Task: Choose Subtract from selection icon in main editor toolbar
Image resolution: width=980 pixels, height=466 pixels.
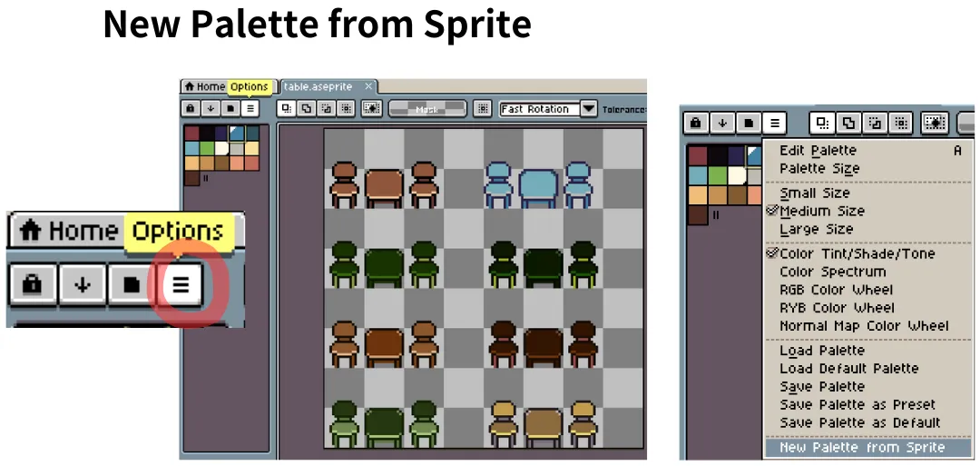Action: pos(326,109)
